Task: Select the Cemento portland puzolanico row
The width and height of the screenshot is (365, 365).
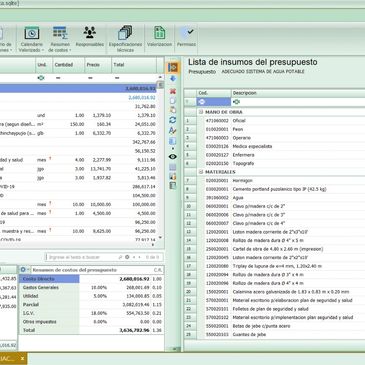Action: pos(275,189)
